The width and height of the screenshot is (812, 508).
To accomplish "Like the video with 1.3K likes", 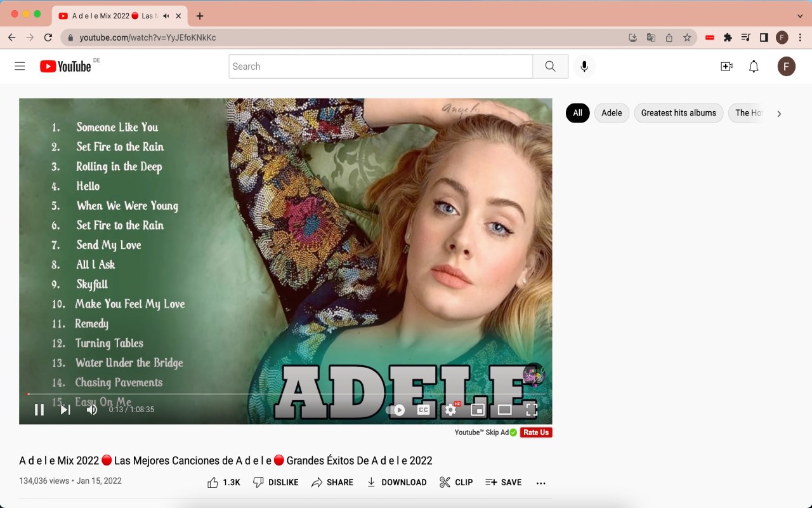I will pos(224,483).
